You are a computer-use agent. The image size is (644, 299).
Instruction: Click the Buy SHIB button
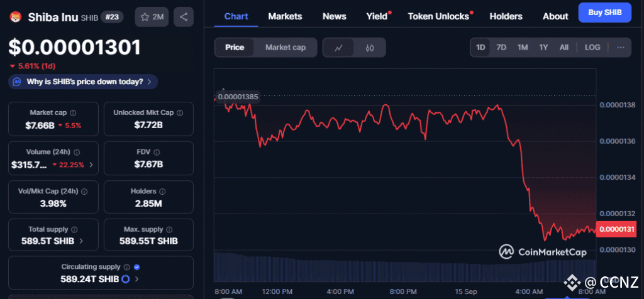coord(604,13)
